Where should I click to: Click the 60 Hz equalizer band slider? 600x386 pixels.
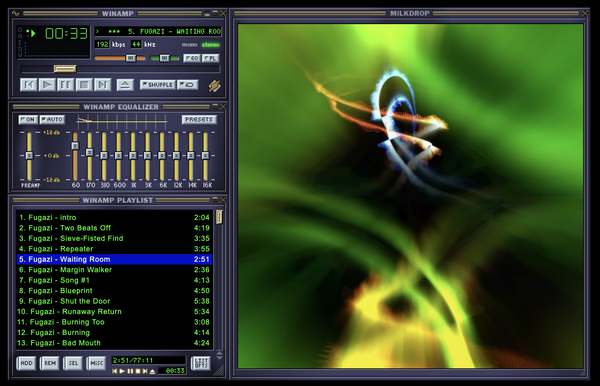click(75, 145)
